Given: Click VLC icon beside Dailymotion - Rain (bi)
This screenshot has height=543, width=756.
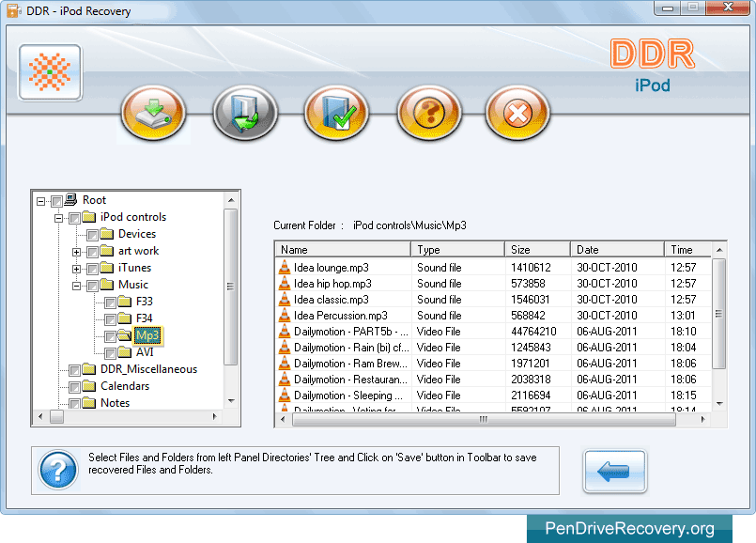Looking at the screenshot, I should (285, 348).
